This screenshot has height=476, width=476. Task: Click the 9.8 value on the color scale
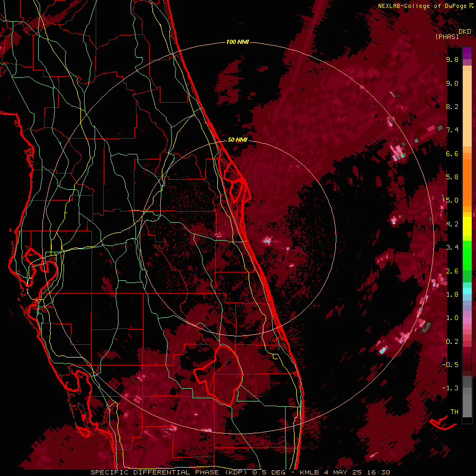pyautogui.click(x=452, y=59)
